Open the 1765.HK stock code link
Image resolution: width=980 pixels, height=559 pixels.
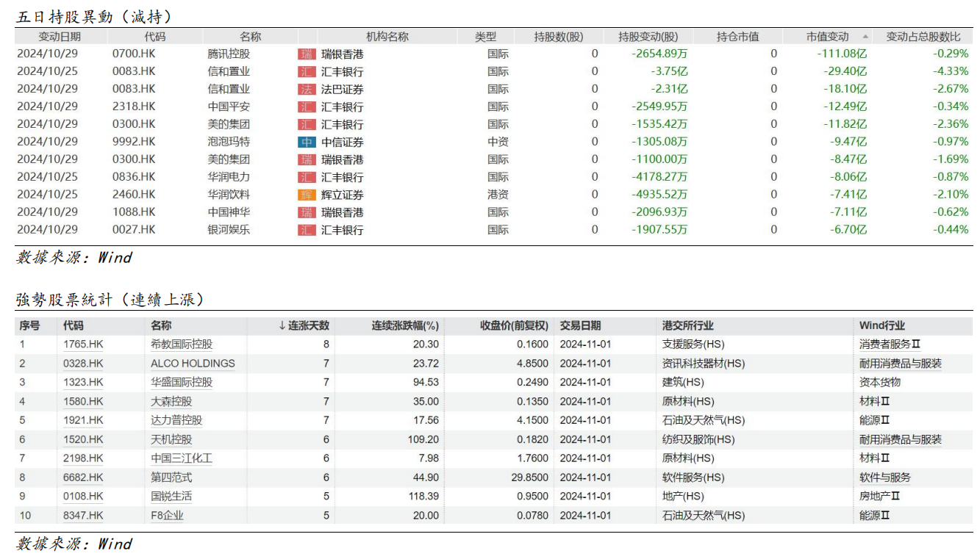click(83, 345)
